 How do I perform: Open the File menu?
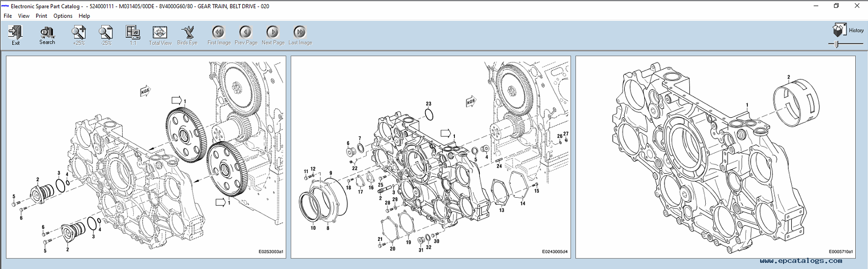(8, 16)
